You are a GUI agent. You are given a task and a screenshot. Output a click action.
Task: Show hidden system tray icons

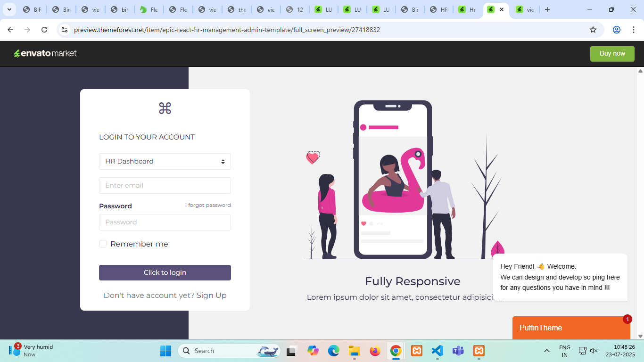[546, 351]
